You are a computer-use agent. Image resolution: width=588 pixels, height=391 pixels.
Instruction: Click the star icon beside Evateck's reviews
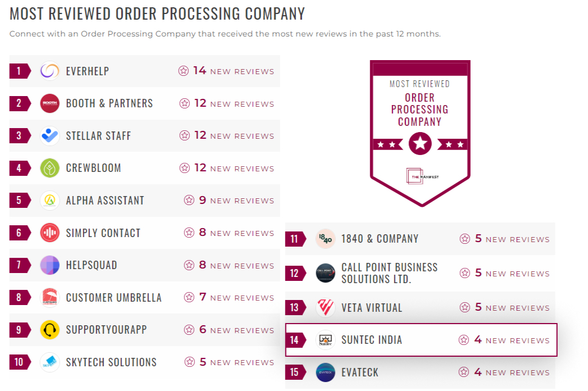click(x=464, y=372)
